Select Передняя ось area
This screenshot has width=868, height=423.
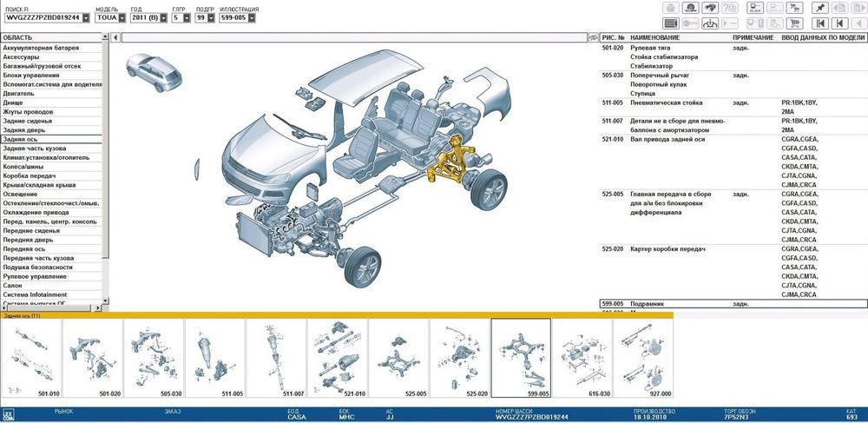point(51,249)
